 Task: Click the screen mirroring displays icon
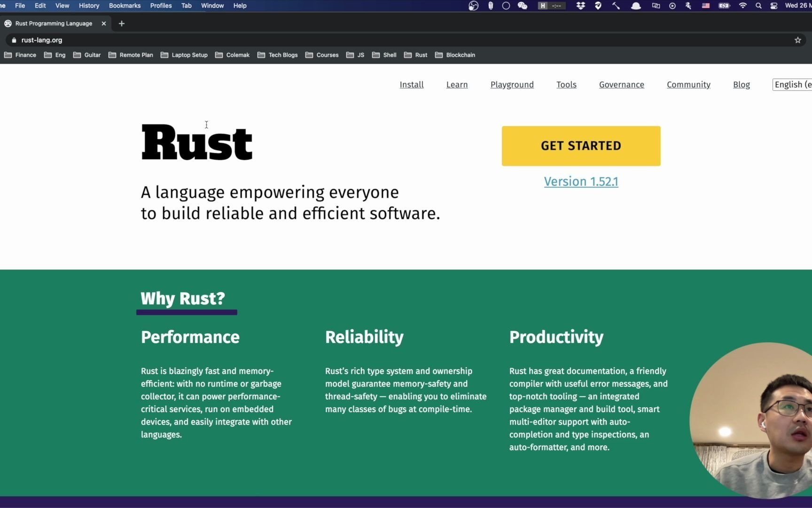click(656, 6)
